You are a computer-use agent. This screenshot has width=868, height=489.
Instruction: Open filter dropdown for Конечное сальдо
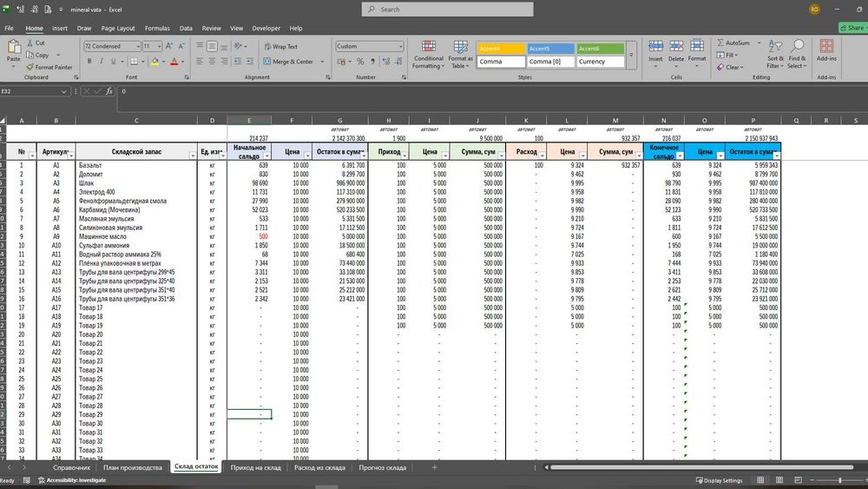pyautogui.click(x=680, y=156)
